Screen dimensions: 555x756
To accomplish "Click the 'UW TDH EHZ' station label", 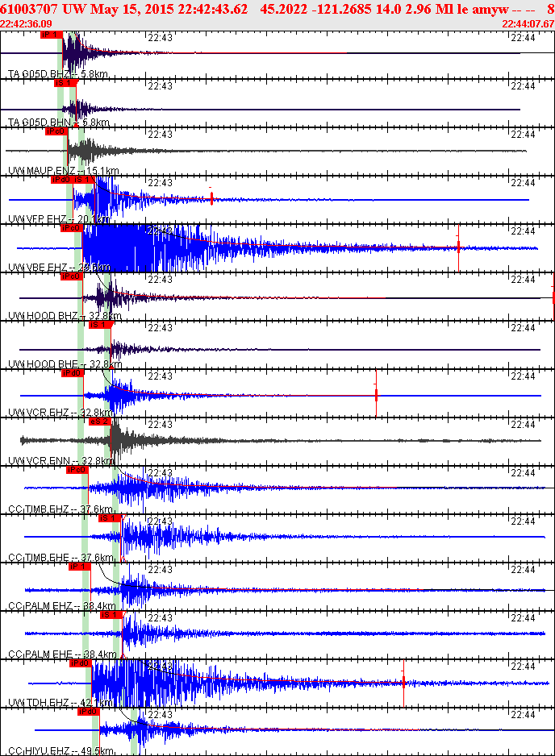I will [38, 703].
